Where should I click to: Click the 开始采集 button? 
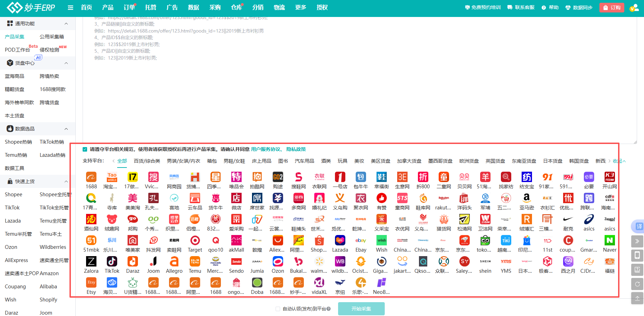[361, 309]
